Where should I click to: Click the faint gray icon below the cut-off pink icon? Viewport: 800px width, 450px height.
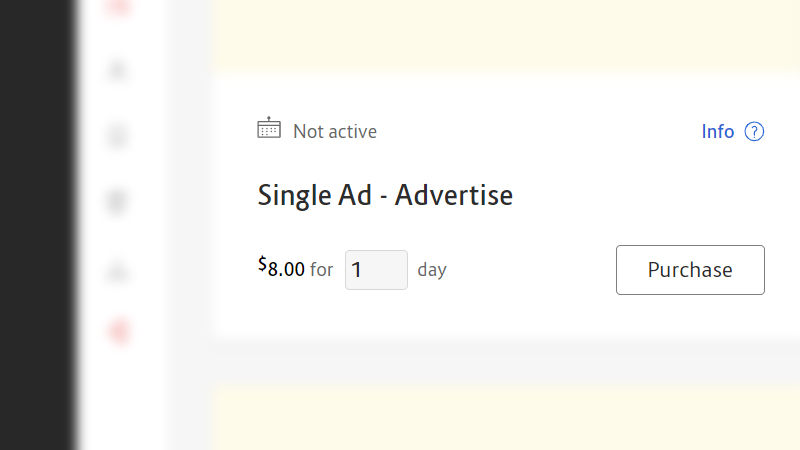click(119, 71)
